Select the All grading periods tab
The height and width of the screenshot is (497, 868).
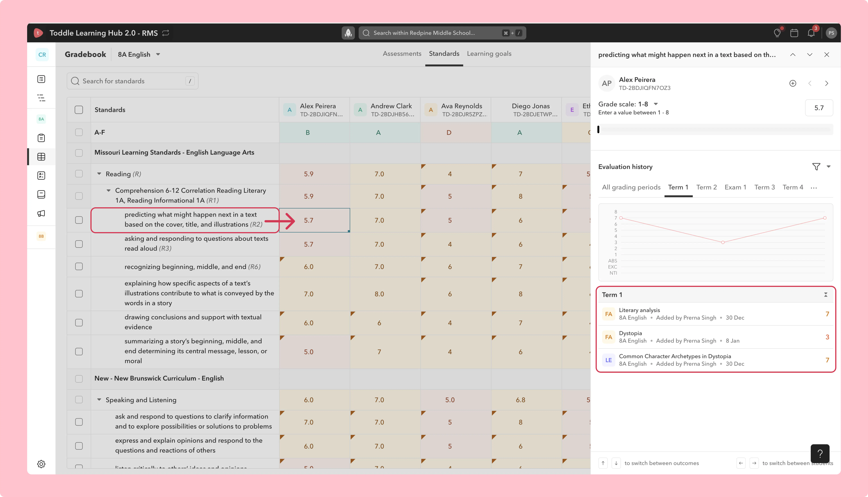[x=631, y=187]
